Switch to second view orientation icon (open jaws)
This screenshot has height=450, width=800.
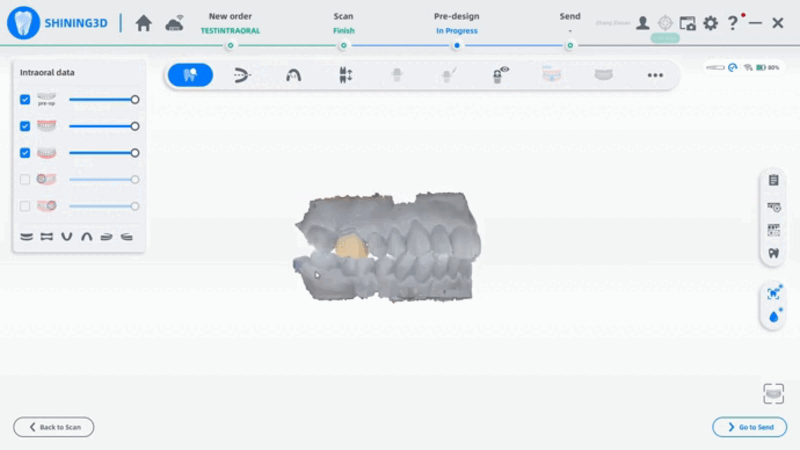(46, 237)
